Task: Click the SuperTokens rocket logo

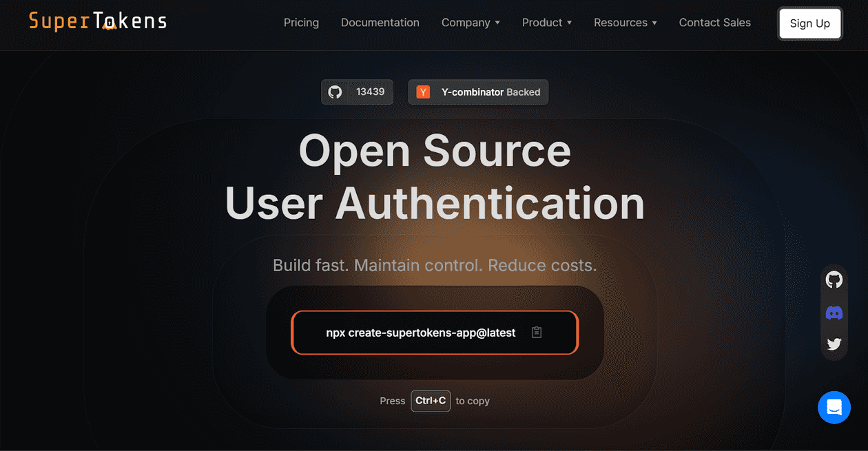Action: click(x=96, y=21)
